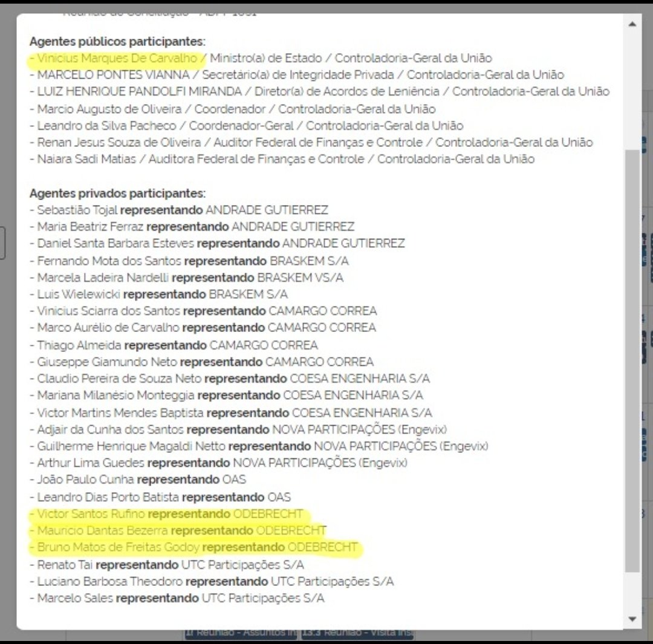Viewport: 653px width, 644px height.
Task: Click the entry Adjair da Cunha dos Santos
Action: [x=238, y=429]
